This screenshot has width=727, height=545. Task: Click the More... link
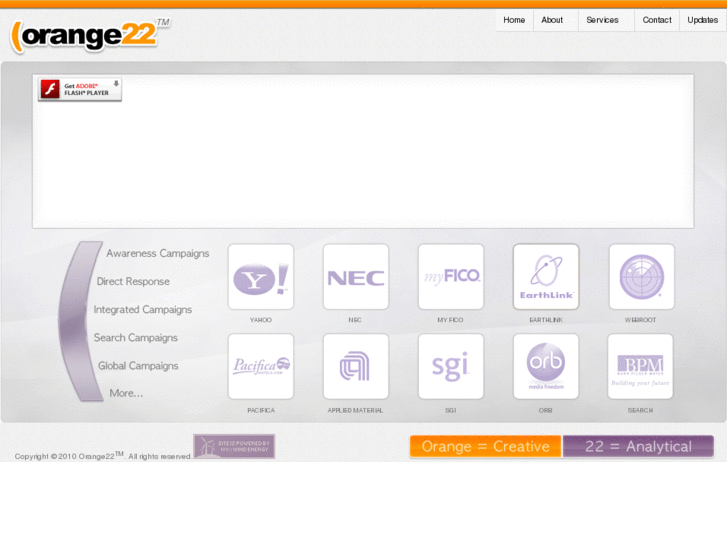click(126, 393)
